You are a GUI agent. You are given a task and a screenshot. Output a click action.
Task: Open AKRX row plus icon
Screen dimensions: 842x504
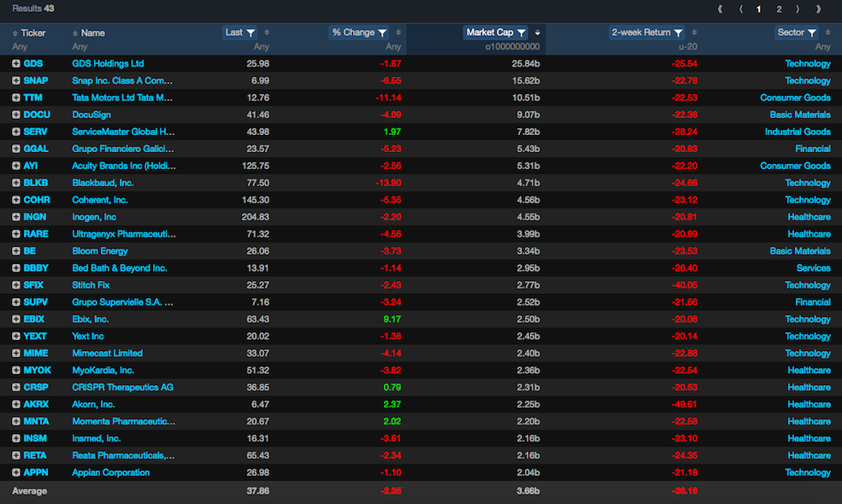(x=16, y=404)
